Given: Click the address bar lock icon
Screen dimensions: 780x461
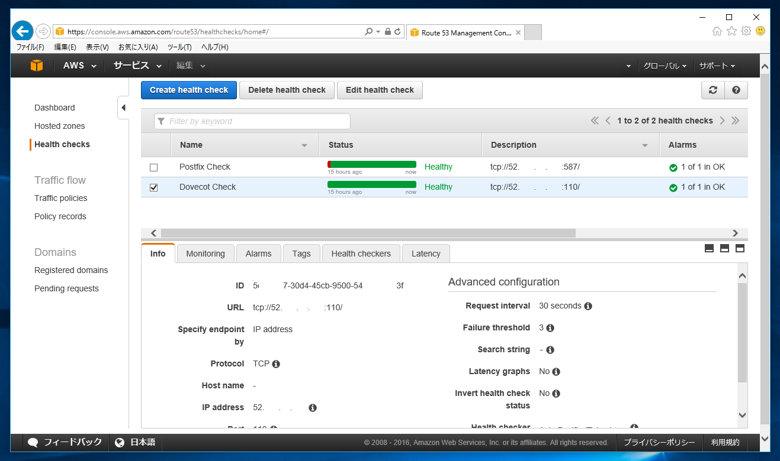Looking at the screenshot, I should click(x=388, y=31).
